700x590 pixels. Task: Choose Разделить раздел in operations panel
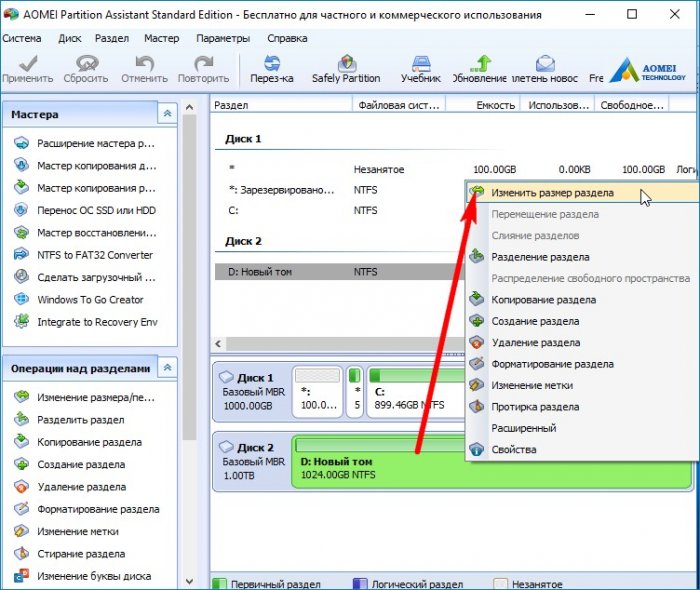point(69,420)
